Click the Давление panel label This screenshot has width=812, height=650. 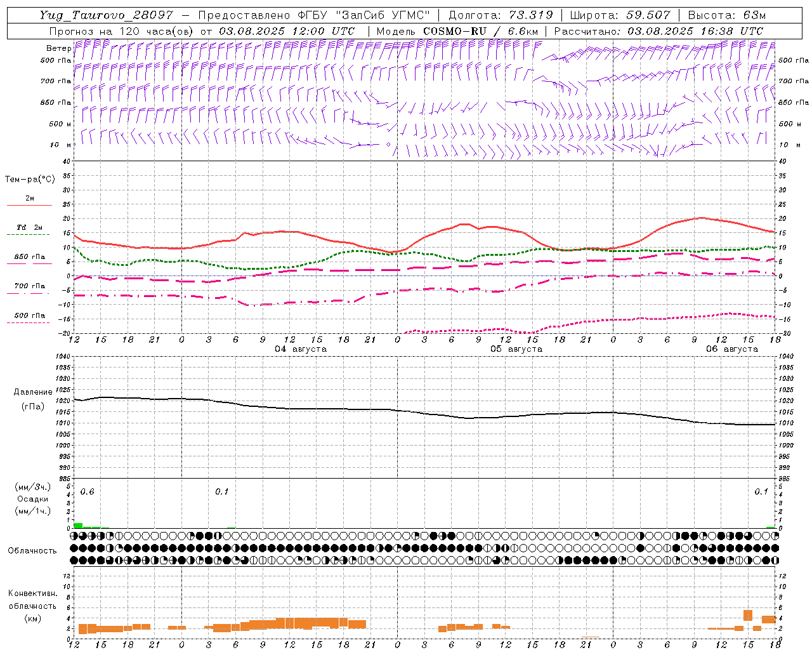point(33,392)
